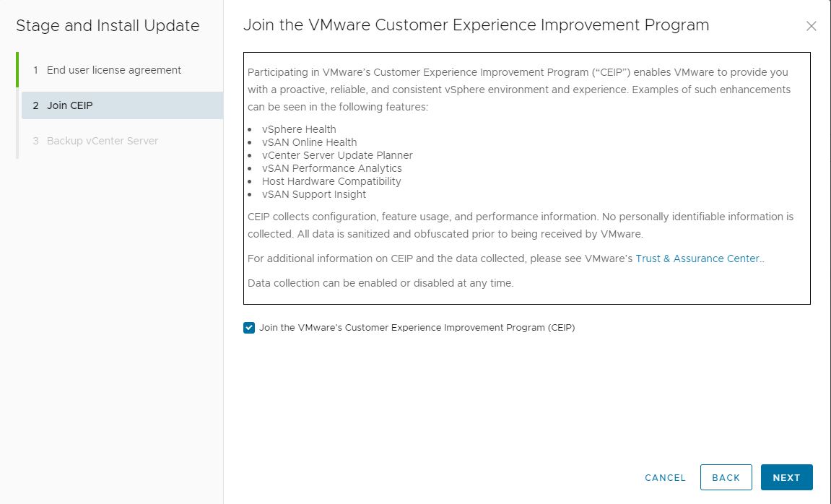Click the vSphere Health list item
Viewport: 831px width, 504px height.
tap(299, 129)
